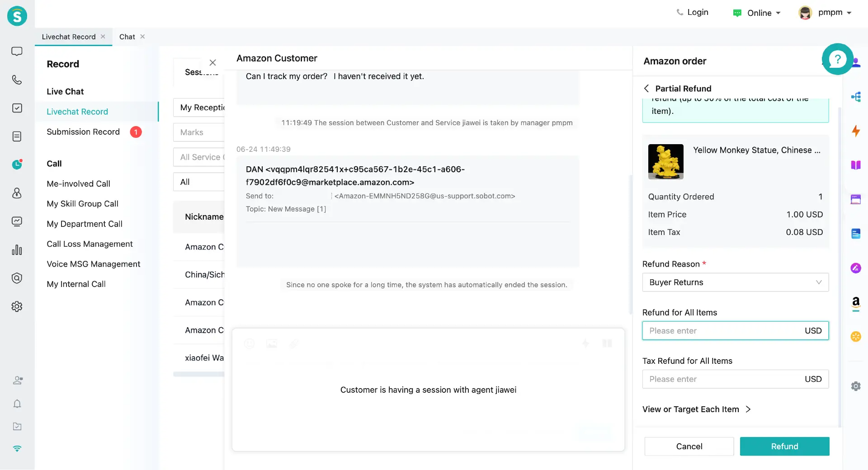Click the Login phone link
The height and width of the screenshot is (470, 868).
point(692,12)
